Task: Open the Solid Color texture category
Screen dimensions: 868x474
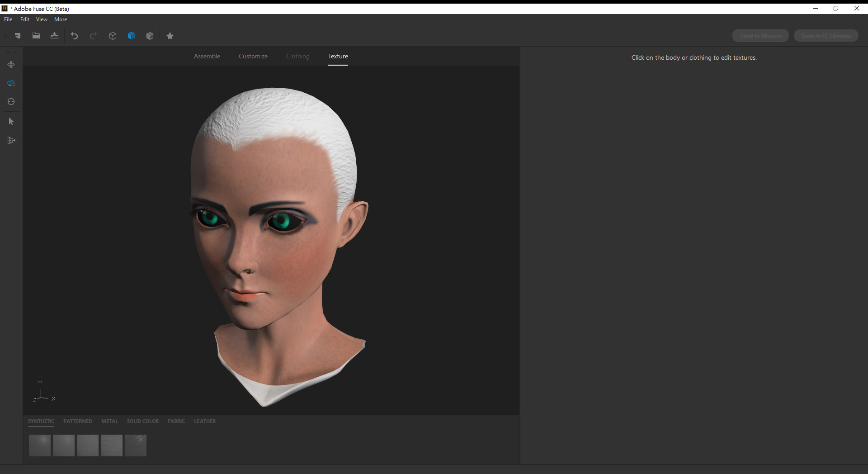Action: [143, 421]
